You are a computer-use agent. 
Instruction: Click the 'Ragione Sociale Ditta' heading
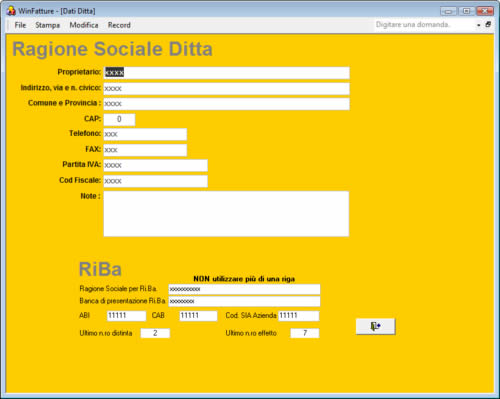tap(112, 49)
